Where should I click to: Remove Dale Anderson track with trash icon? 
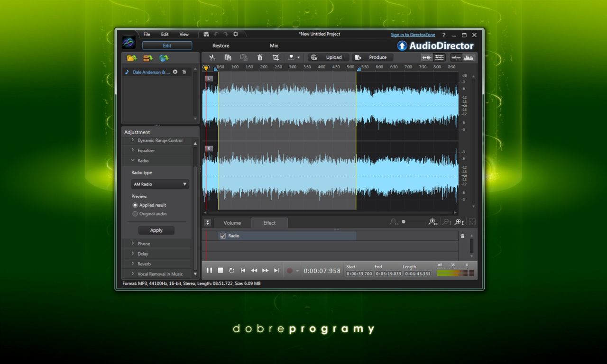coord(184,72)
